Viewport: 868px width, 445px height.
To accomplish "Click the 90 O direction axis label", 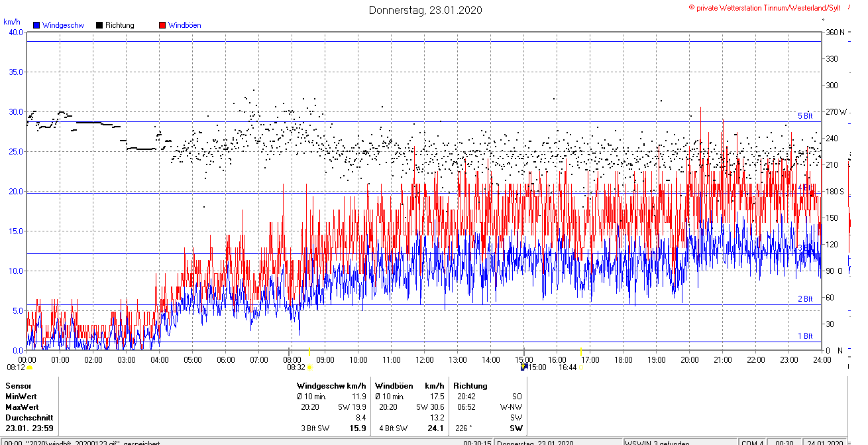I will coord(834,271).
